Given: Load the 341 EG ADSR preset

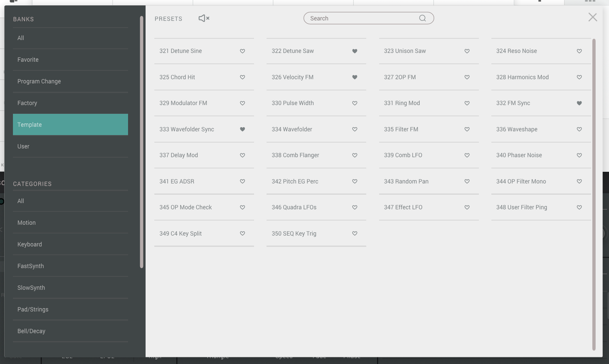Looking at the screenshot, I should click(x=177, y=181).
